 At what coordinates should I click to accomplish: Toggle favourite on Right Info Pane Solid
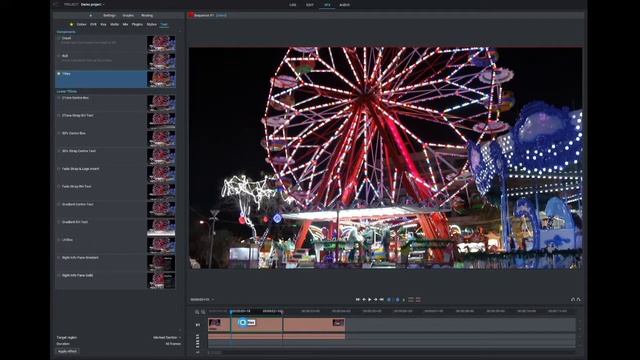[x=59, y=276]
